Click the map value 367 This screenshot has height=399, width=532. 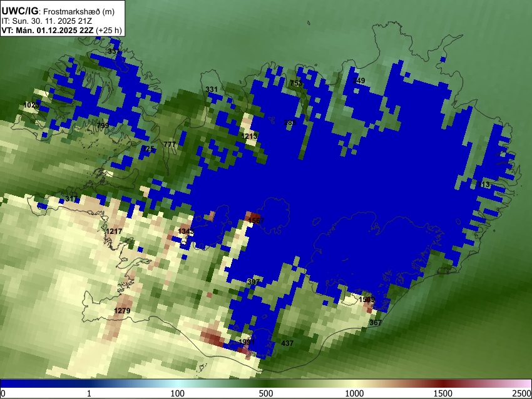(x=376, y=322)
